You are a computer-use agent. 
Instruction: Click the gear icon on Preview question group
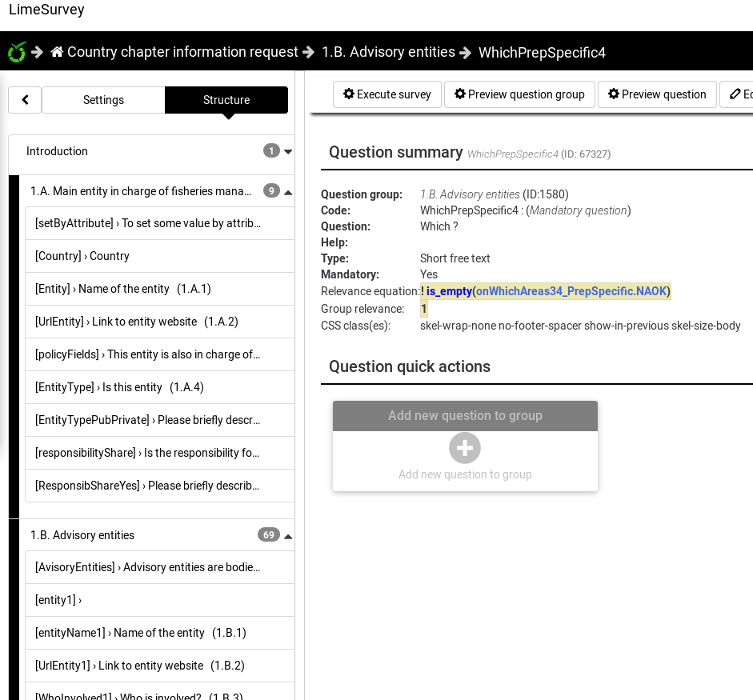(x=459, y=94)
